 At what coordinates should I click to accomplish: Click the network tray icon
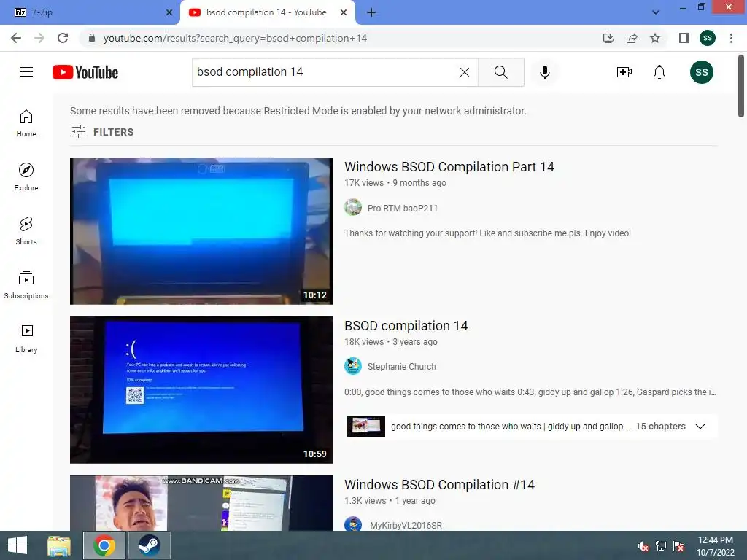click(661, 545)
